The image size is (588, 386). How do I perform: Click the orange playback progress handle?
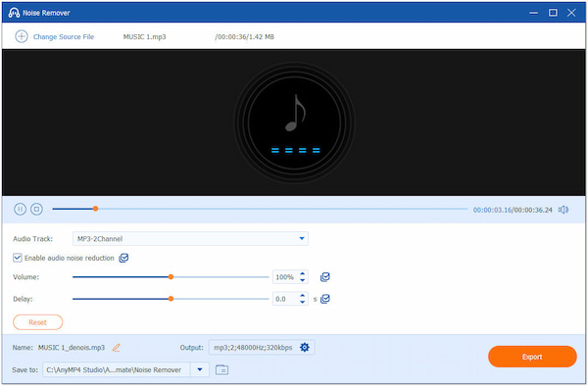coord(95,209)
